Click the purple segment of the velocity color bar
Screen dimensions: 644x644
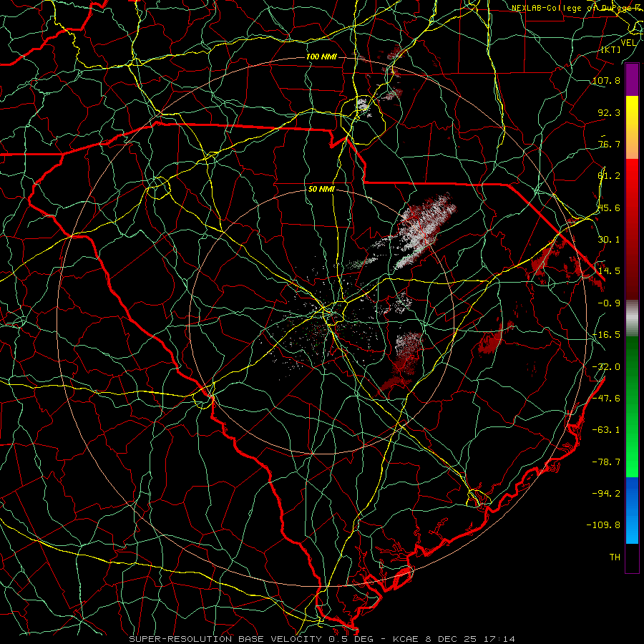click(632, 79)
